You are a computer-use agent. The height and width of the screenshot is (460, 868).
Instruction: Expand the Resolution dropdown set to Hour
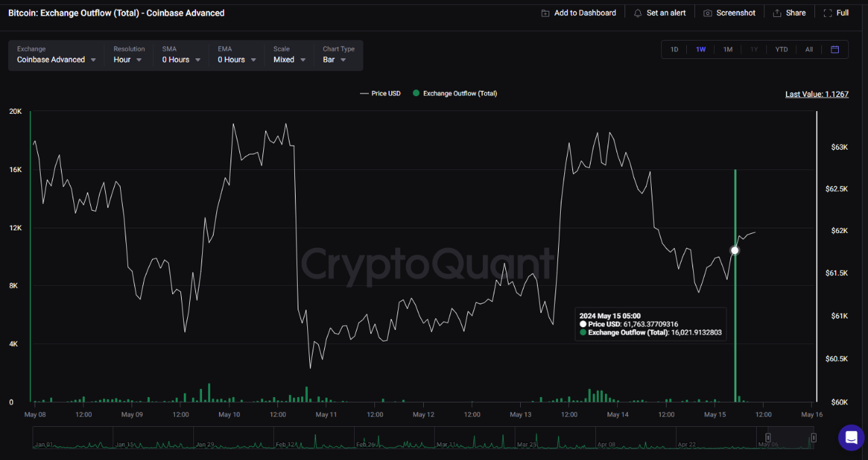127,59
